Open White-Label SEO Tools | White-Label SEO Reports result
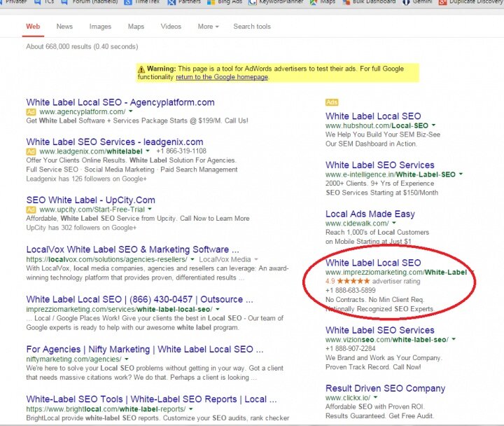504x426 pixels. [151, 399]
